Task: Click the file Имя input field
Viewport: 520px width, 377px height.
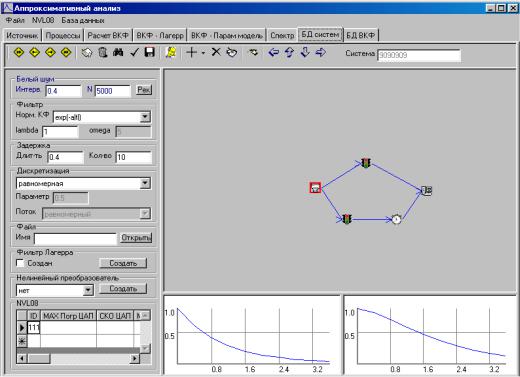Action: pos(75,239)
